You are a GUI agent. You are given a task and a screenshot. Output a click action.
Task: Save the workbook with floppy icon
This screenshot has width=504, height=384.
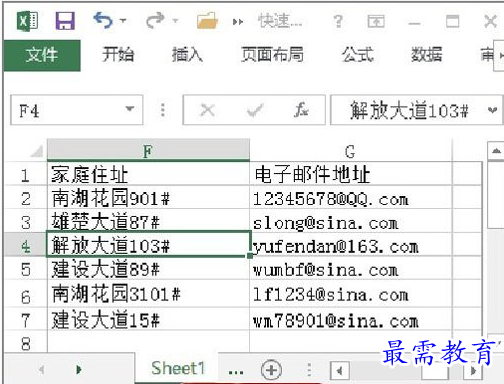point(65,21)
